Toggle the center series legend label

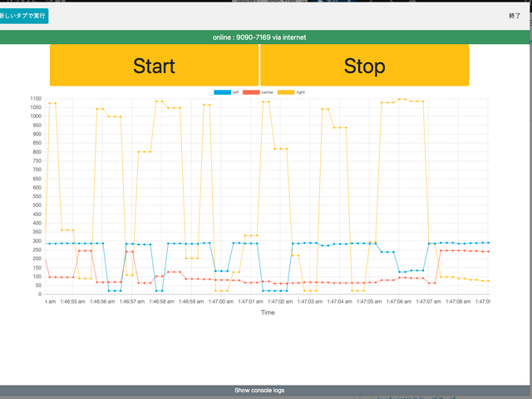point(268,92)
